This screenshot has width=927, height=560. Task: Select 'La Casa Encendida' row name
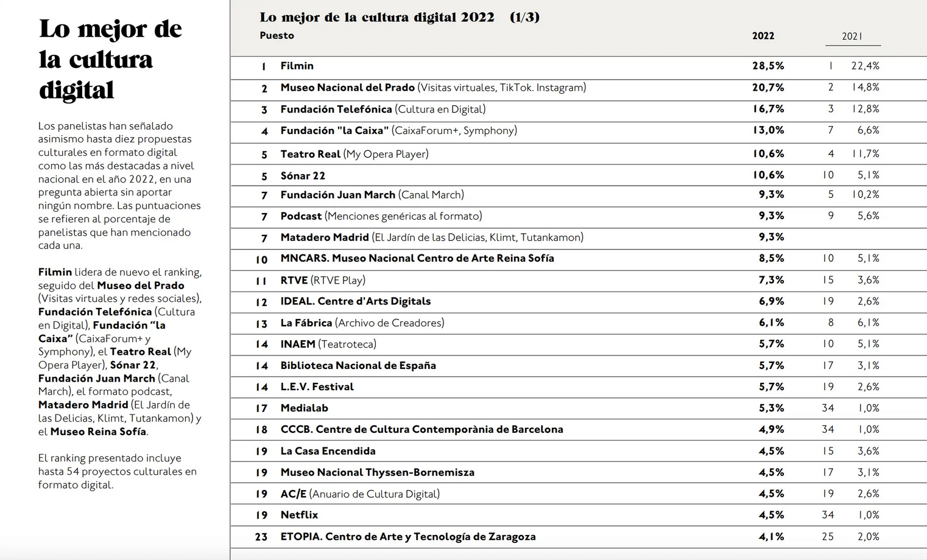328,451
